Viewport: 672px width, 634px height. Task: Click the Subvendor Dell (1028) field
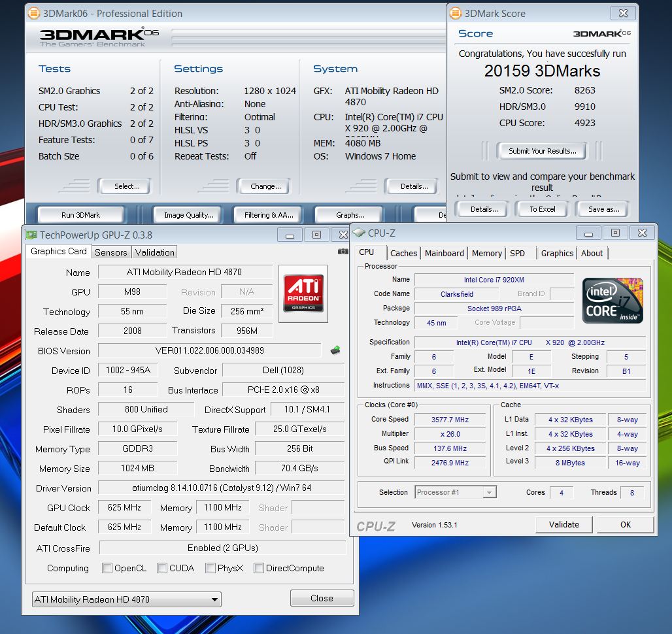pyautogui.click(x=283, y=370)
